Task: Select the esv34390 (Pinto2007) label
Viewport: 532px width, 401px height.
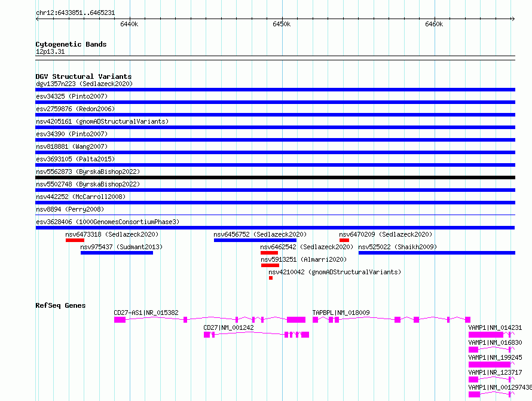Action: point(72,134)
